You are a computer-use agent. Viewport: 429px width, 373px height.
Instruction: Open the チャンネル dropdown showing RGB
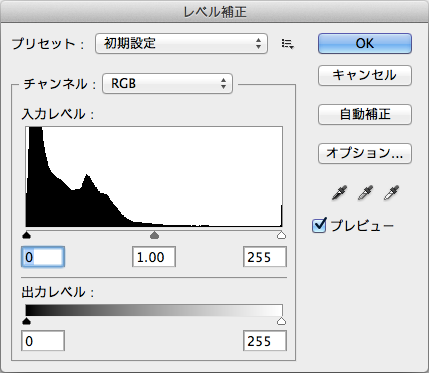[167, 83]
